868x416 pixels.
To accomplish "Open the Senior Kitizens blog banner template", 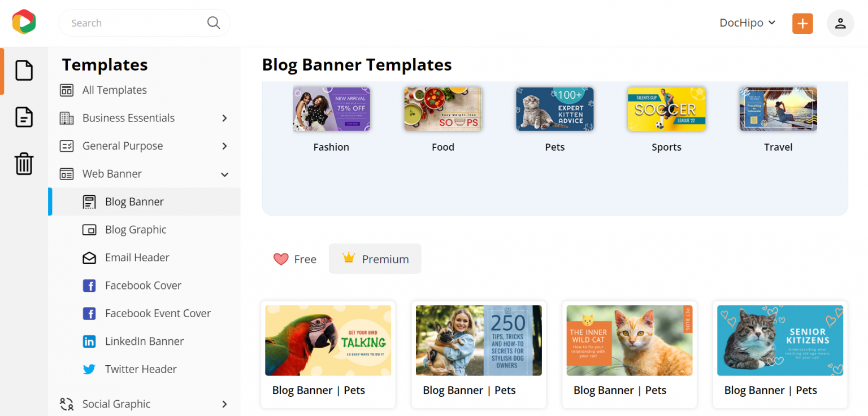I will 780,340.
